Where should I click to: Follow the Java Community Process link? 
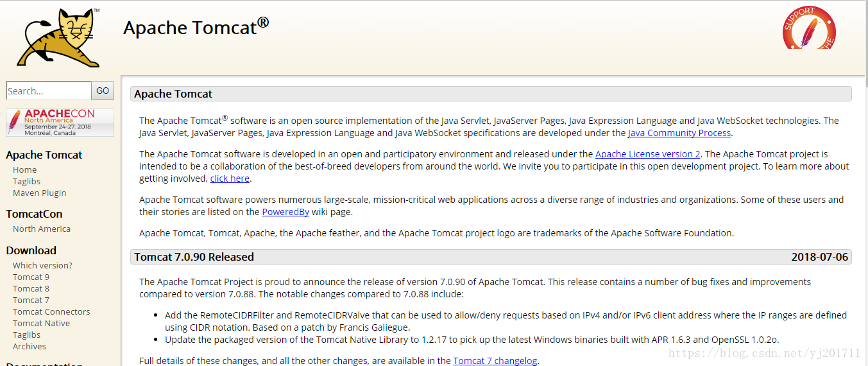(679, 133)
